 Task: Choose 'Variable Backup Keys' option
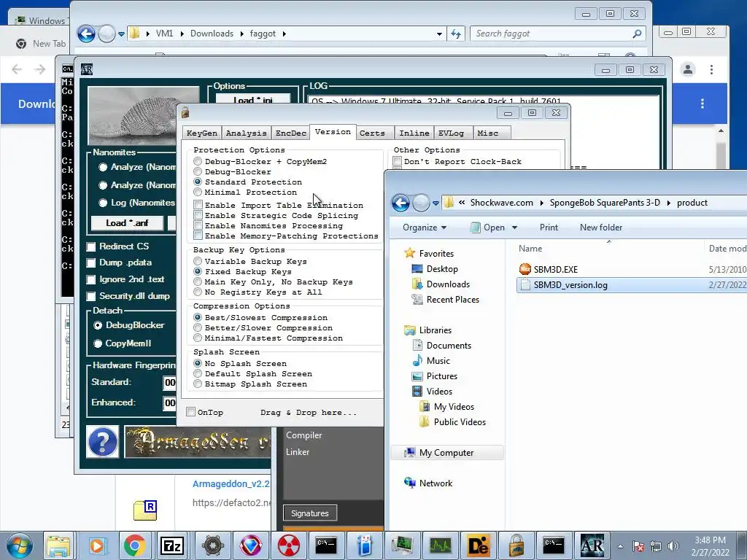[198, 262]
